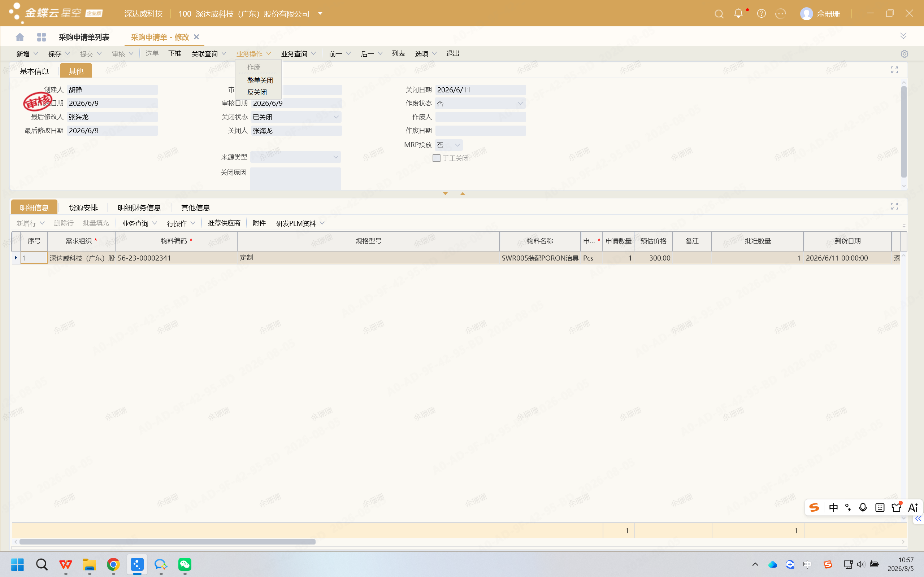Open the 其他信息 tab
Viewport: 924px width, 577px height.
pyautogui.click(x=195, y=207)
